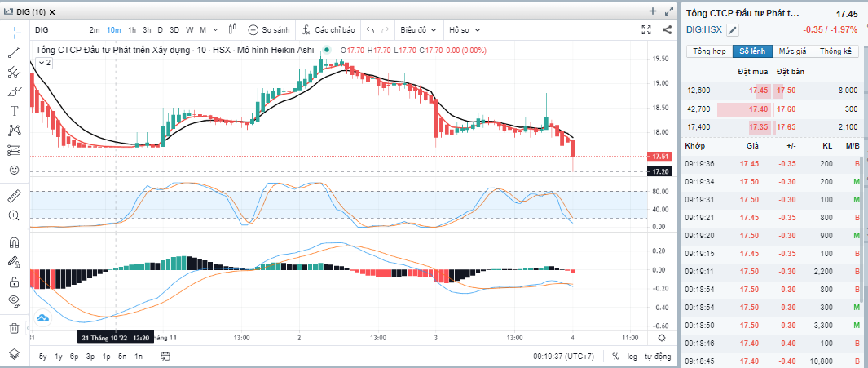868x368 pixels.
Task: Switch to the Thống kê tab
Action: (x=836, y=51)
